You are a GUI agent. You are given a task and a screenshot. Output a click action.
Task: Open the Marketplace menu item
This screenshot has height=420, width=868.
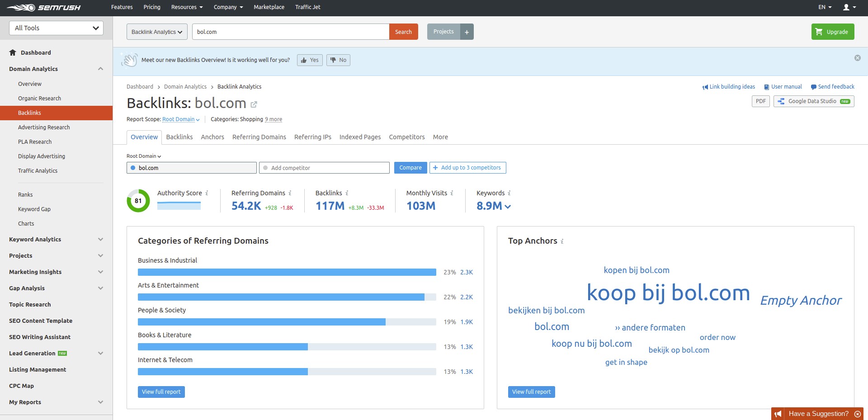269,7
